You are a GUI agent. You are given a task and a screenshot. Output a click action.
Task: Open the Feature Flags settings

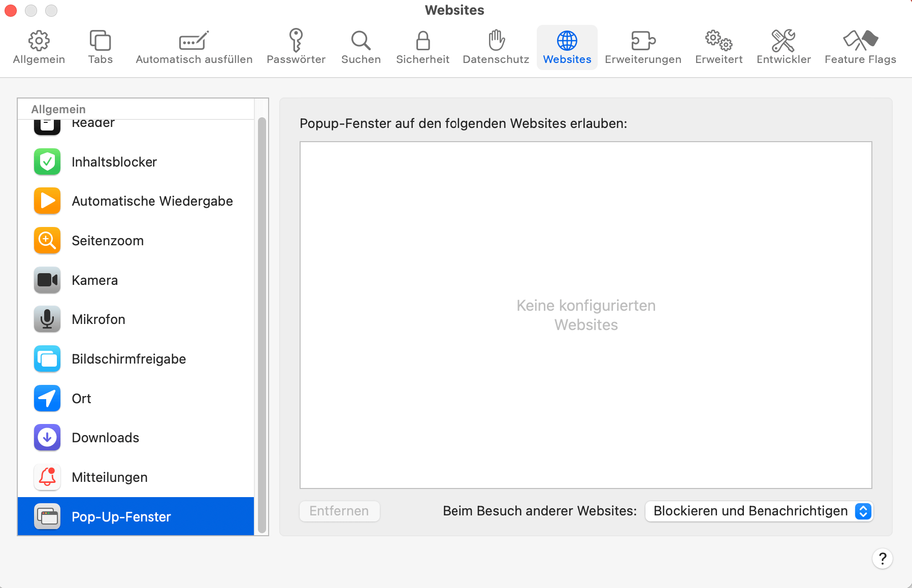click(860, 46)
